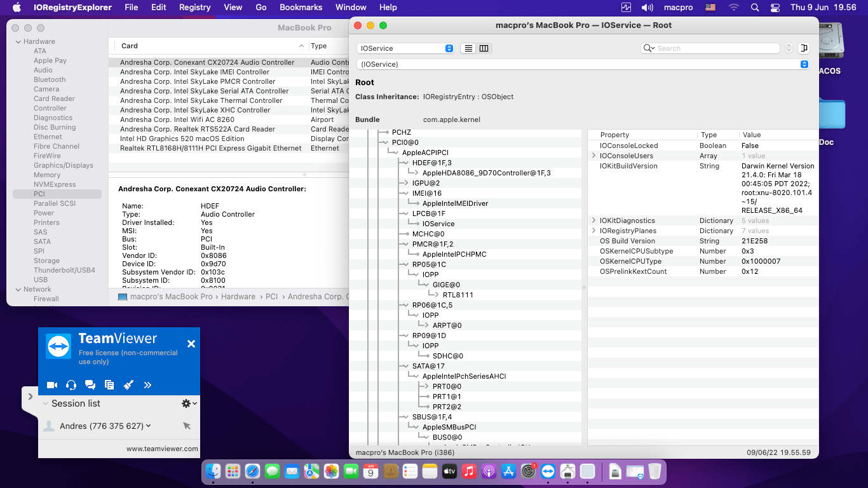Open System Preferences from the Dock
This screenshot has width=868, height=488.
coord(529,471)
